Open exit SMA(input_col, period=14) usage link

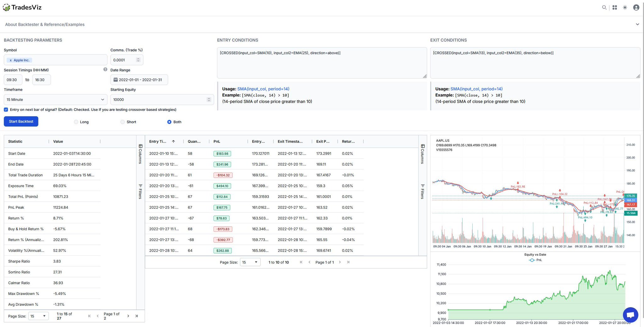click(476, 89)
